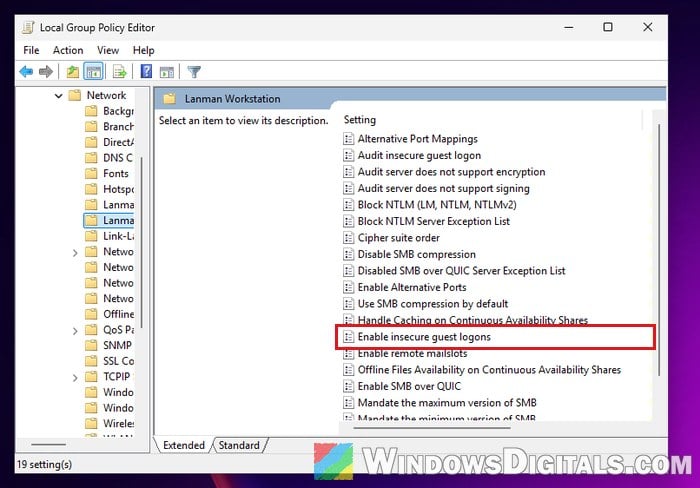Select the Offline folder in tree
Image resolution: width=700 pixels, height=488 pixels.
(x=109, y=314)
